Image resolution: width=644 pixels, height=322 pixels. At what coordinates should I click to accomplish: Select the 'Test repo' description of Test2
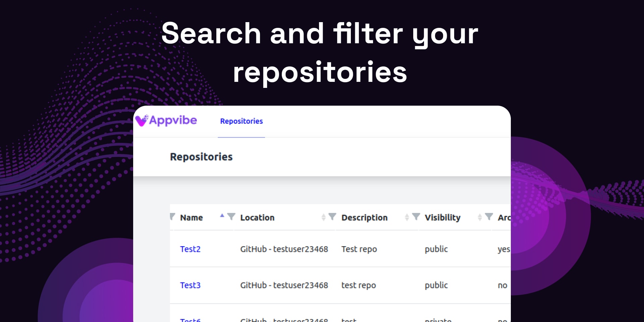coord(359,249)
